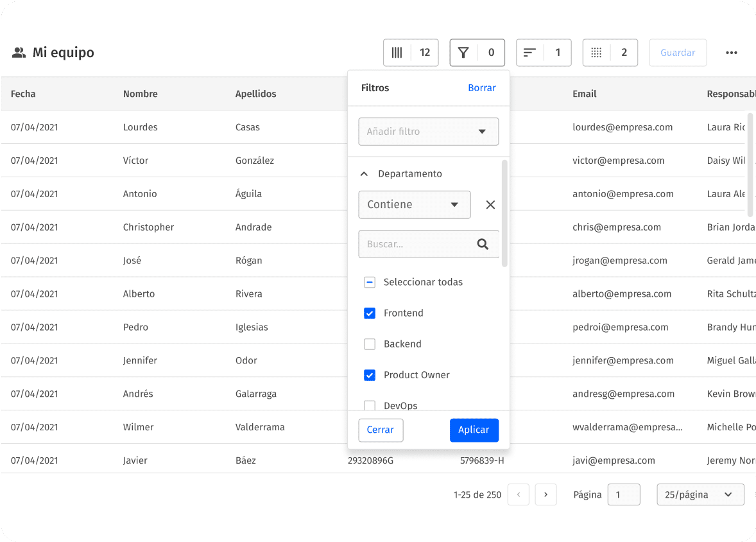Collapse the Departamento filter section
756x542 pixels.
[364, 174]
